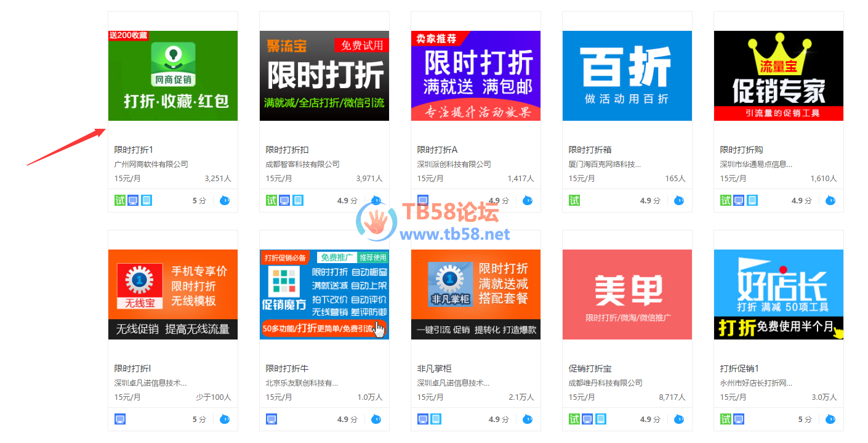Open the red 美单 banner thumbnail
This screenshot has height=443, width=868.
coord(627,295)
